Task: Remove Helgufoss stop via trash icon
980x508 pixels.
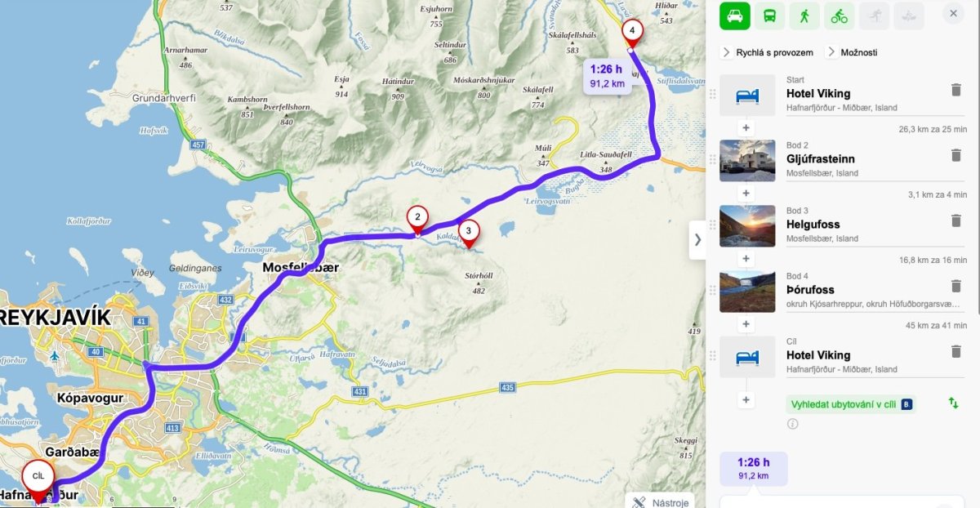Action: [x=956, y=221]
